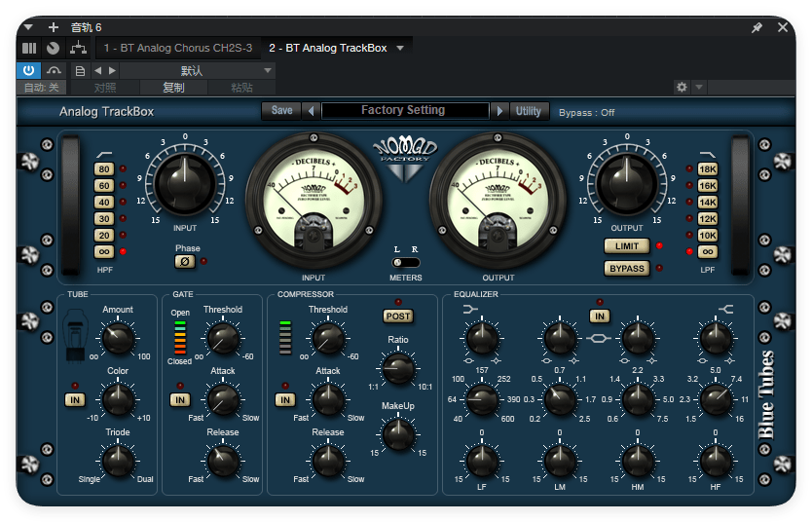Image resolution: width=812 pixels, height=522 pixels.
Task: Open the 默认 preset dropdown
Action: tap(197, 70)
